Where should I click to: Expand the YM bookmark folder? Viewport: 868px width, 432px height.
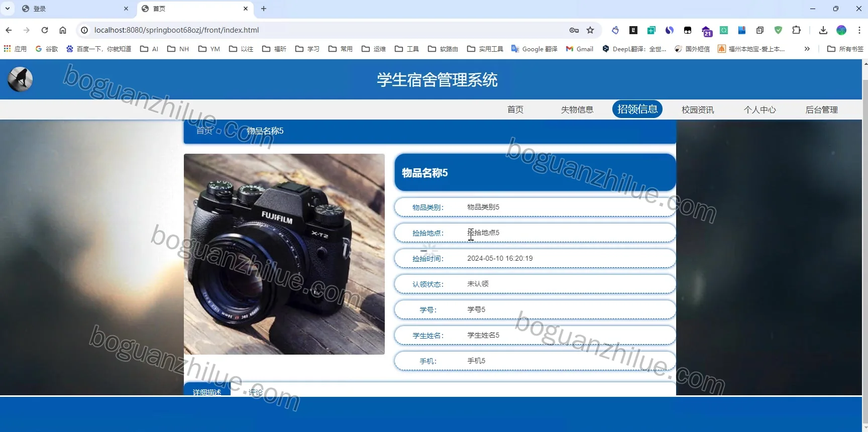click(209, 49)
